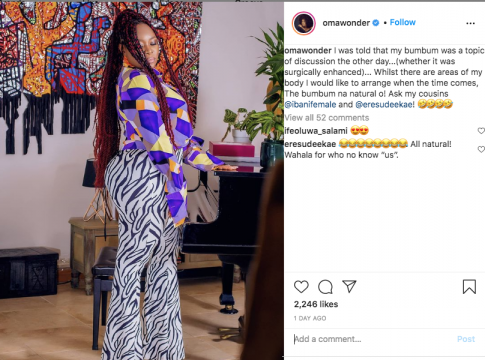Like eresudeekae's comment heart
Screen dimensions: 485x360
[x=481, y=149]
